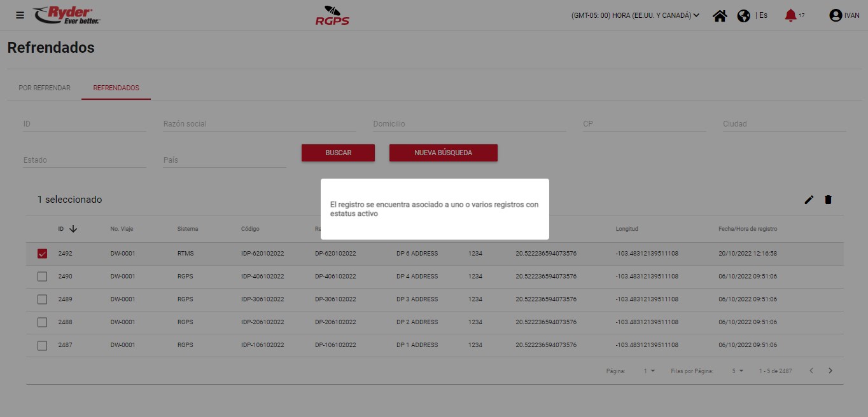Tick the checkbox for row 2487
This screenshot has height=417, width=868.
pos(42,345)
